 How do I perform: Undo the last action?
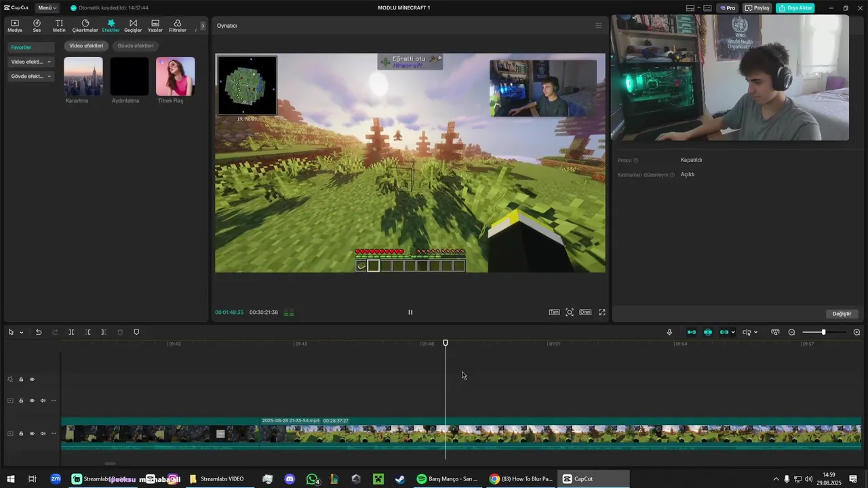click(39, 332)
